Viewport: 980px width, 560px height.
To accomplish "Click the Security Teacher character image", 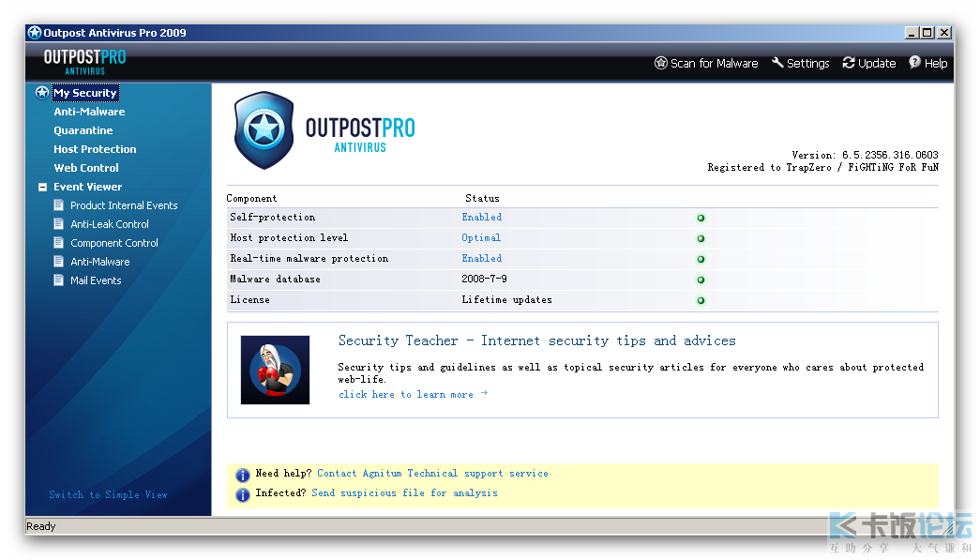I will click(x=275, y=370).
